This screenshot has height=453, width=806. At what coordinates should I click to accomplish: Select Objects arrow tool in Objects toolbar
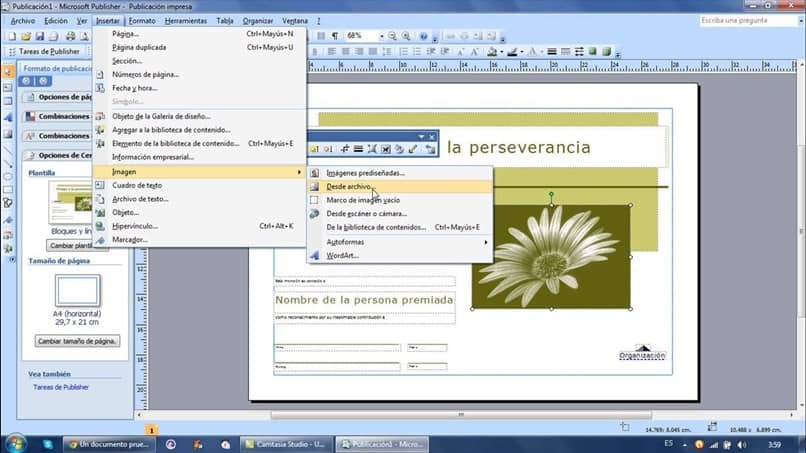pos(8,72)
